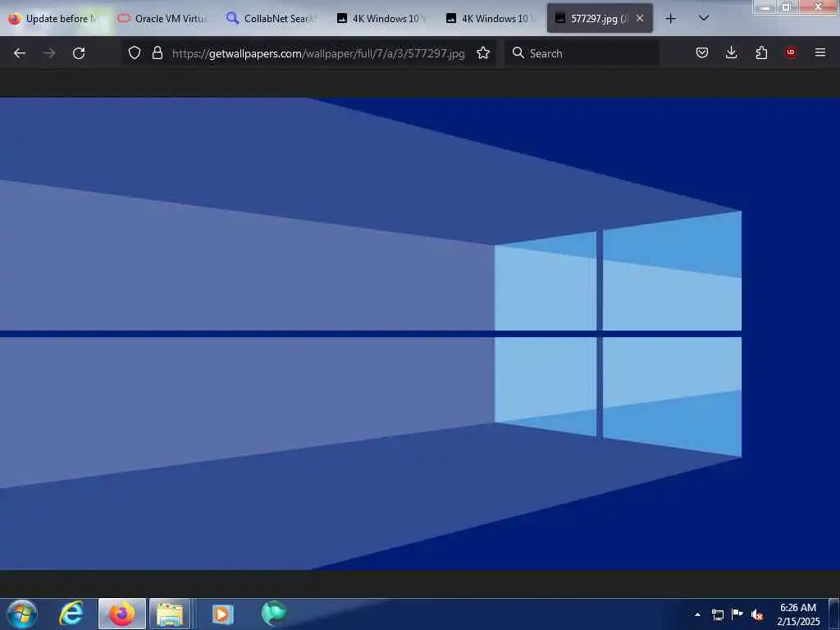The height and width of the screenshot is (630, 840).
Task: Click the magnifier icon in Search box
Action: pyautogui.click(x=518, y=52)
